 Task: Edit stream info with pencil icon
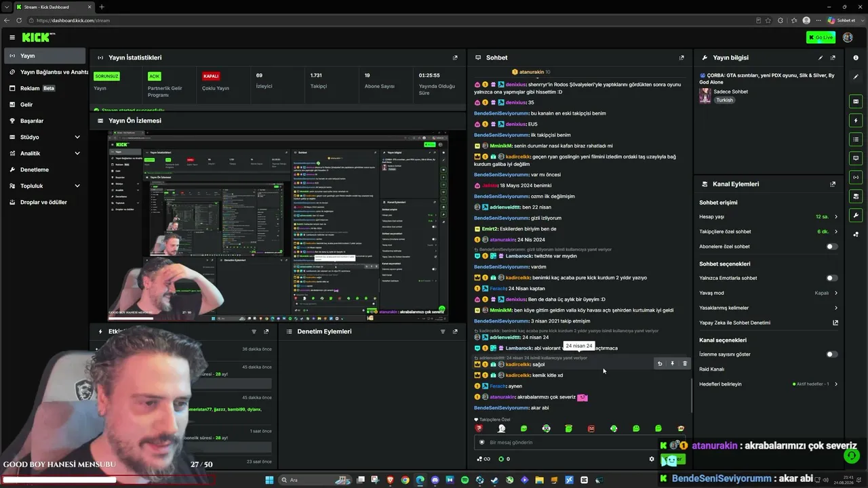[x=821, y=58]
